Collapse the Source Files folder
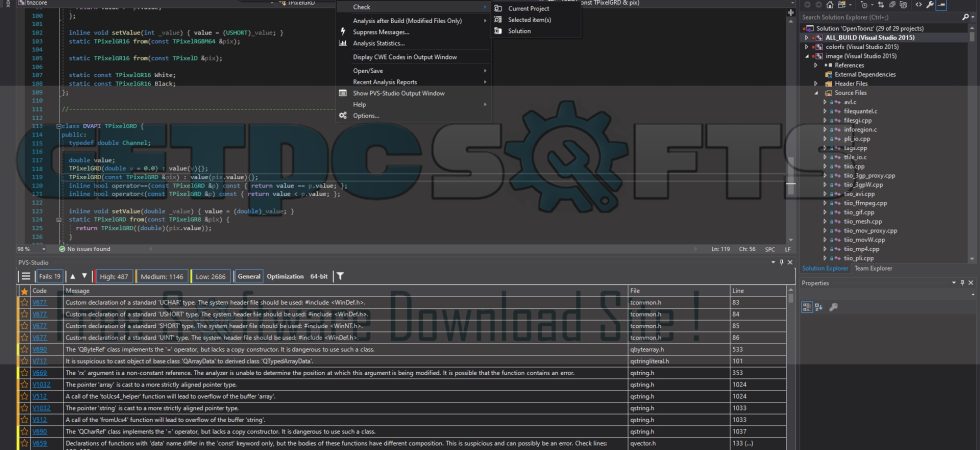Viewport: 980px width, 450px height. pyautogui.click(x=816, y=93)
